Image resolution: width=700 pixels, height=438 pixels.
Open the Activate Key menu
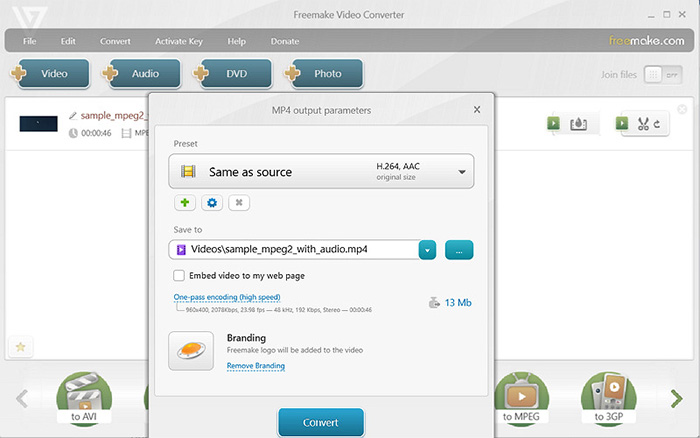coord(179,41)
